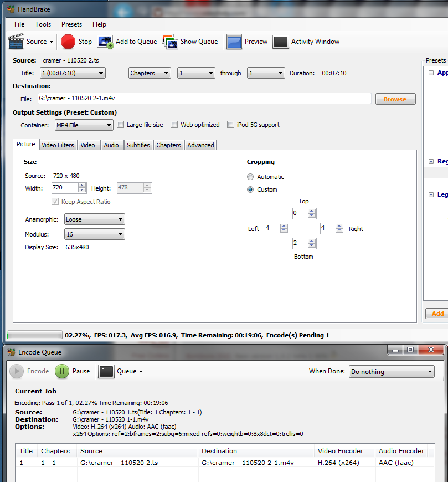Viewport: 448px width, 482px height.
Task: Collapse the third Presets tree group
Action: (x=431, y=194)
